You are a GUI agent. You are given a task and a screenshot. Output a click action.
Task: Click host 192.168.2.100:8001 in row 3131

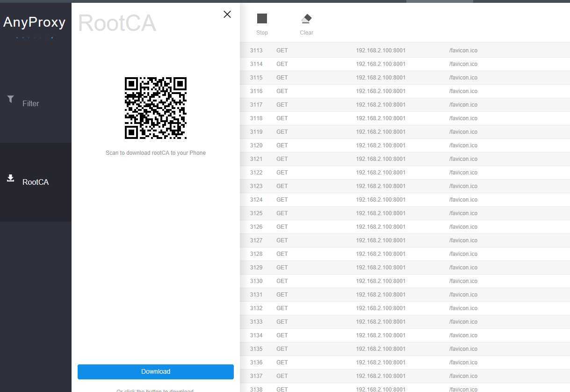pos(381,295)
